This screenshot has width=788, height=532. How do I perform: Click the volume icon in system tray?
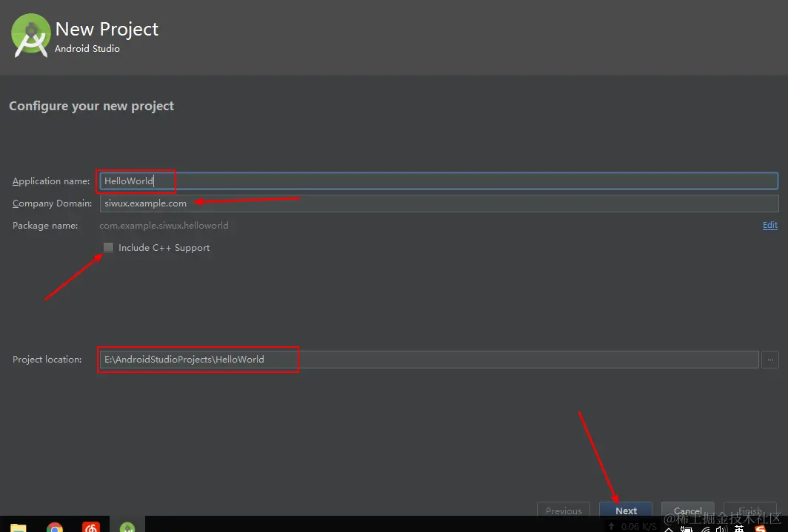coord(721,528)
